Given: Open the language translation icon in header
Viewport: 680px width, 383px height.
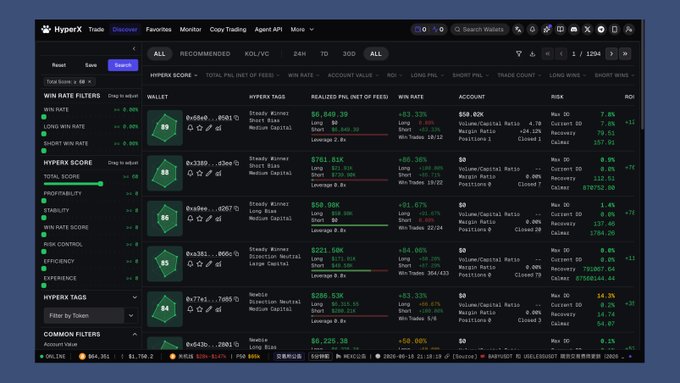Looking at the screenshot, I should 518,29.
